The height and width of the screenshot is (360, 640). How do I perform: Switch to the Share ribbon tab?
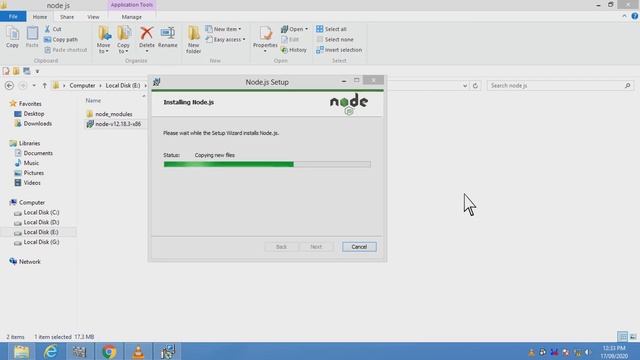pos(67,17)
